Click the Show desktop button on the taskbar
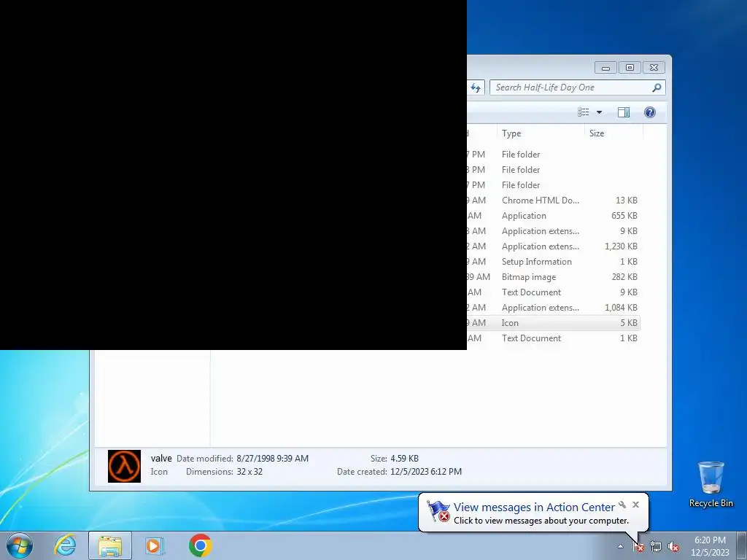The image size is (747, 560). coord(742,546)
